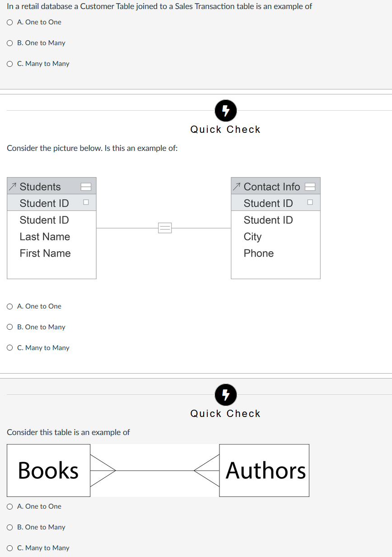
Task: Click the Authors entity box in the diagram
Action: 264,470
